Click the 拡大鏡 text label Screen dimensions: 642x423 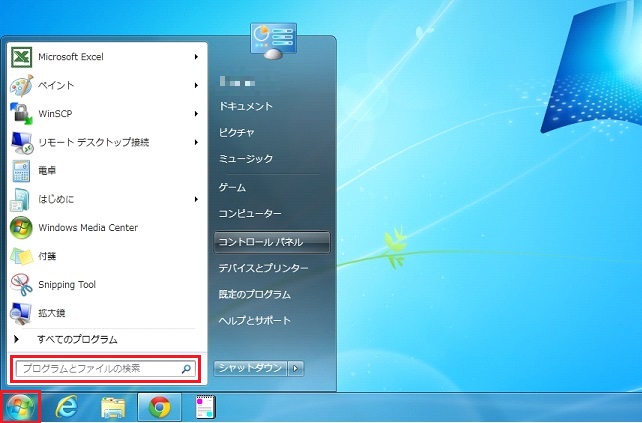tap(52, 313)
